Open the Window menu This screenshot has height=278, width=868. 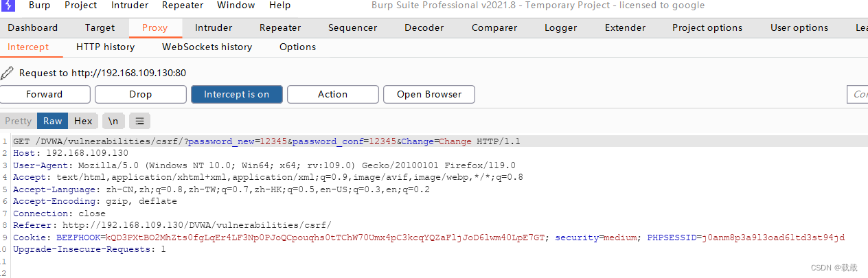pos(236,5)
